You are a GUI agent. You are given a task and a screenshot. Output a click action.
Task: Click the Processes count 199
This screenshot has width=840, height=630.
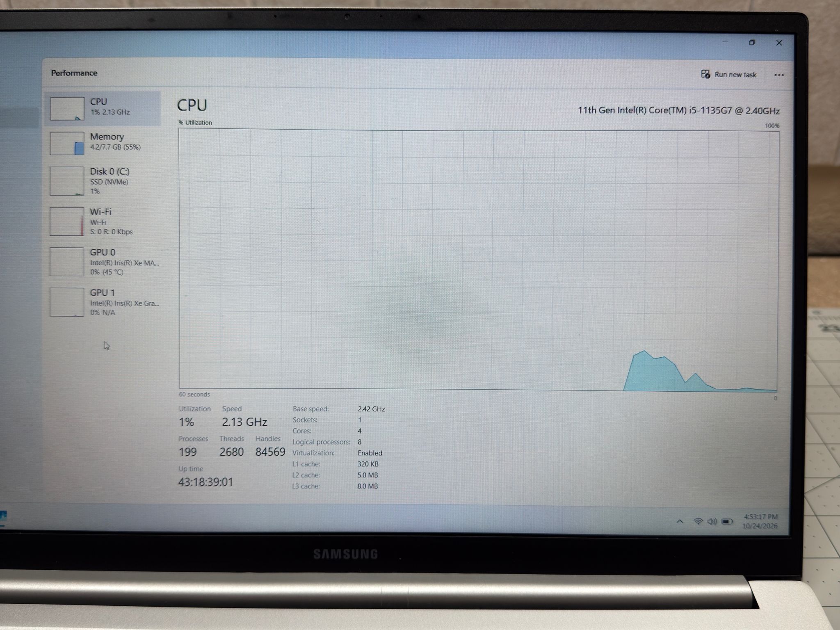tap(187, 452)
